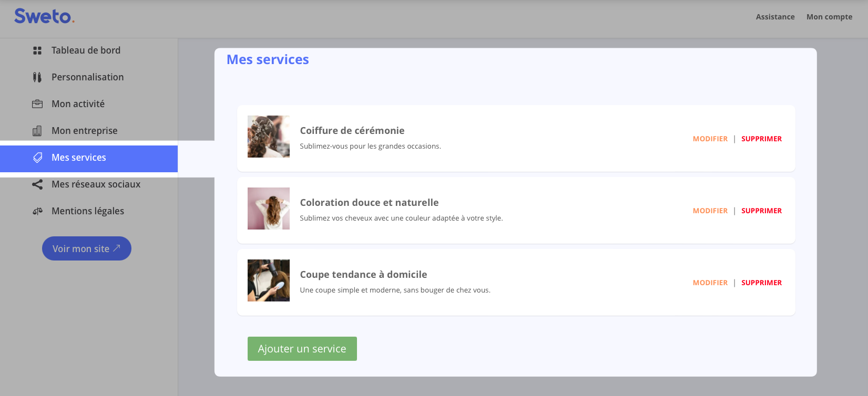Delete the Coiffure de cérémonie service
This screenshot has height=396, width=868.
point(761,139)
